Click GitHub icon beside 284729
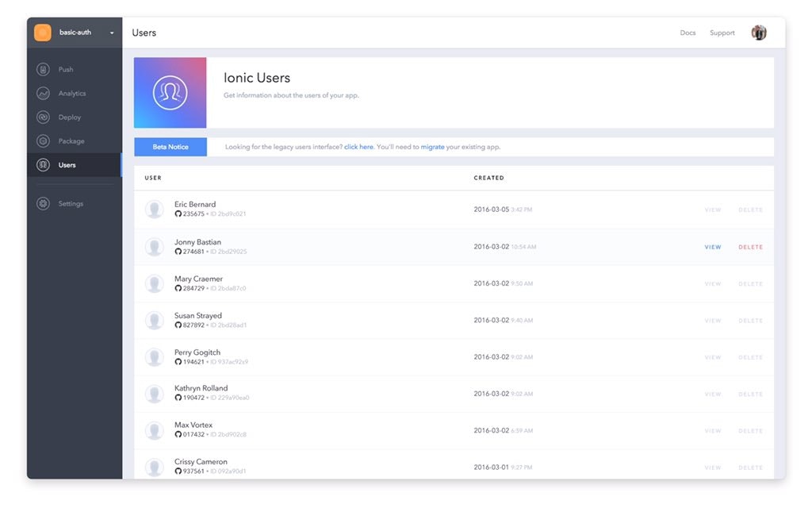Screen dimensions: 812x508 (178, 288)
